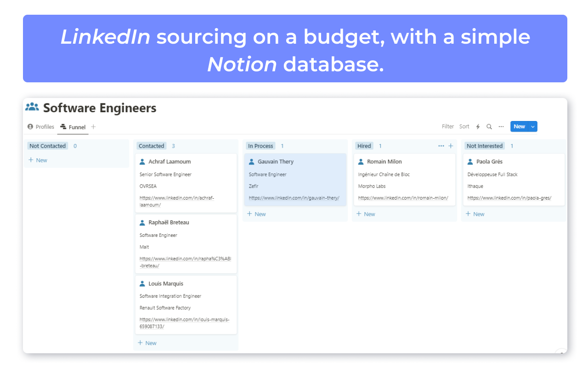Click Not Contacted column count 0
The image size is (588, 368).
[75, 146]
